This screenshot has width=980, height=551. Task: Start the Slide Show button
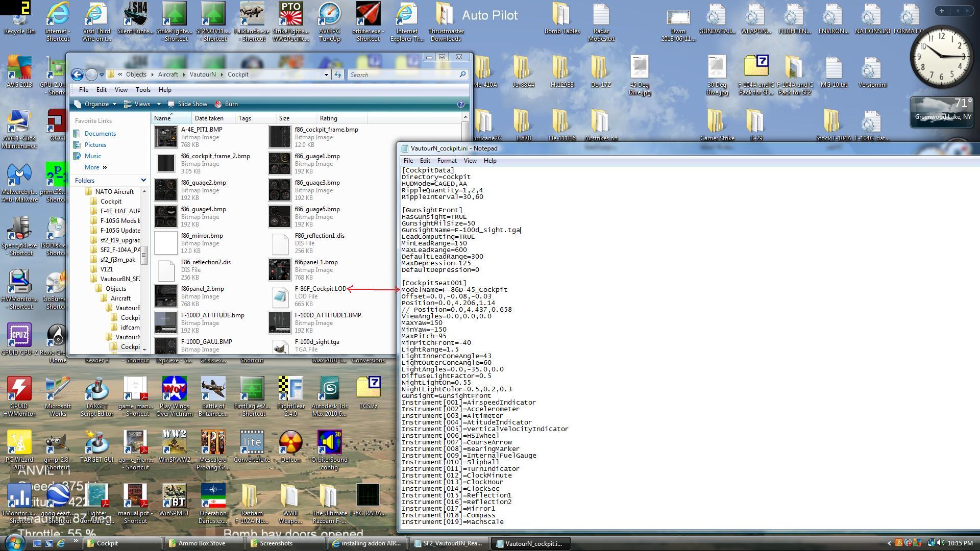click(187, 104)
